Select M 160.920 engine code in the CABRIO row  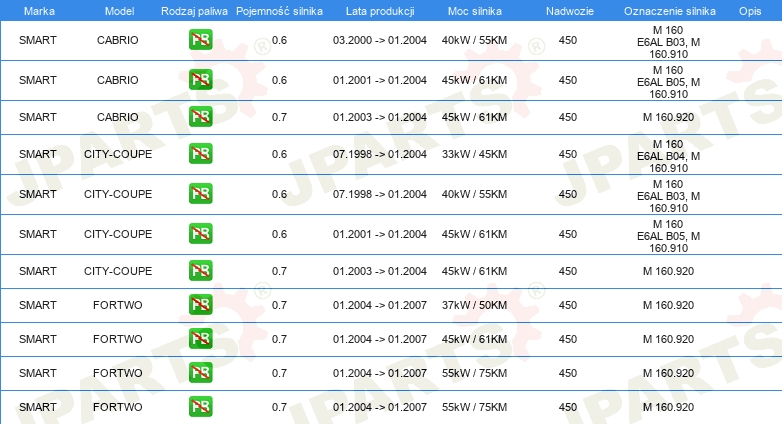668,117
